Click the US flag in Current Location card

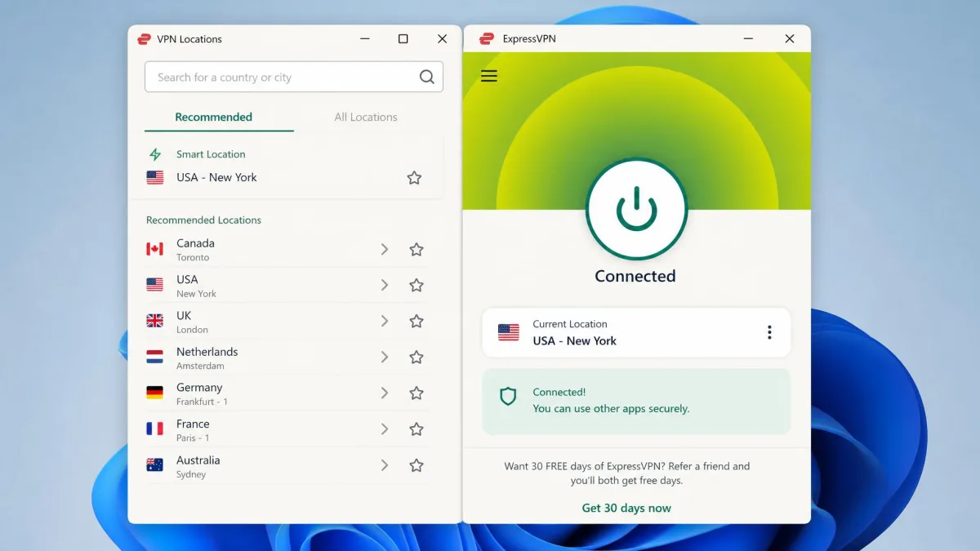click(x=509, y=332)
